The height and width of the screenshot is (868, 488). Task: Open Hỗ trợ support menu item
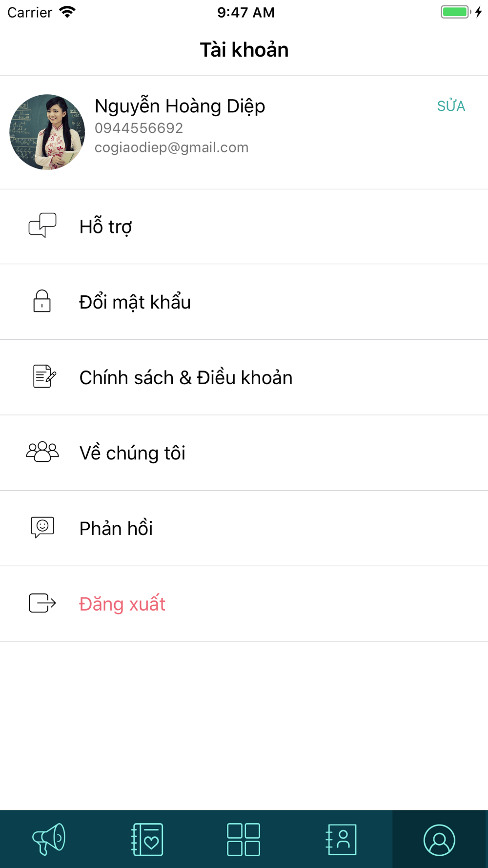(x=244, y=227)
